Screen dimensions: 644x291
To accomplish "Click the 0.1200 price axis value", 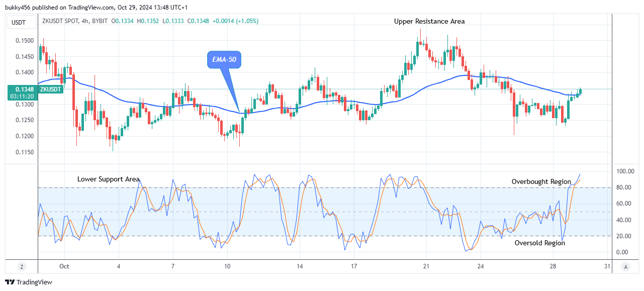I will point(25,136).
